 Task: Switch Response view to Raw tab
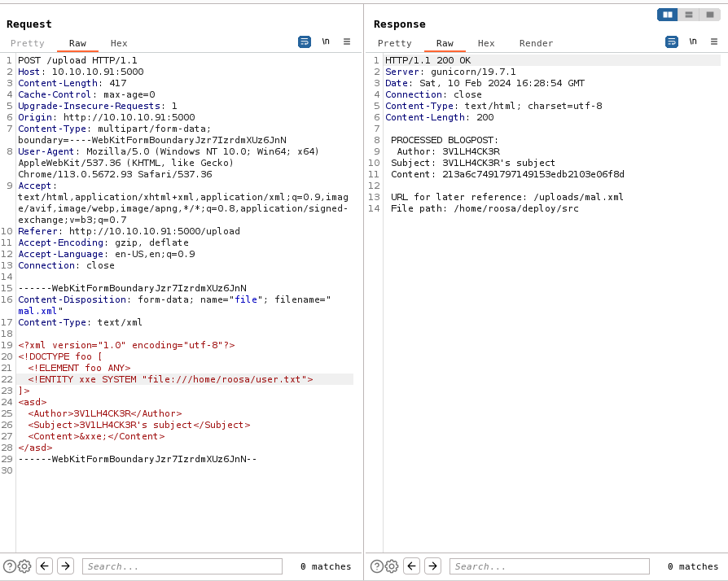pos(445,43)
